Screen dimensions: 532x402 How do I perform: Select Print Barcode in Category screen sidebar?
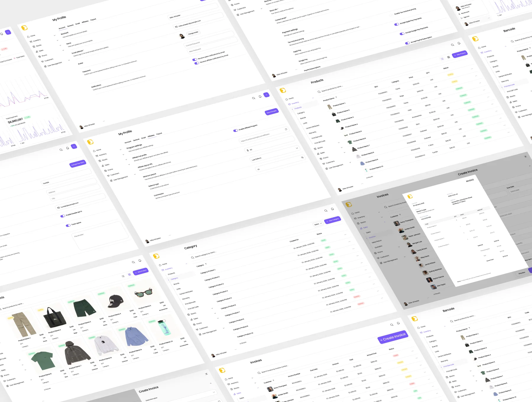coord(190,303)
